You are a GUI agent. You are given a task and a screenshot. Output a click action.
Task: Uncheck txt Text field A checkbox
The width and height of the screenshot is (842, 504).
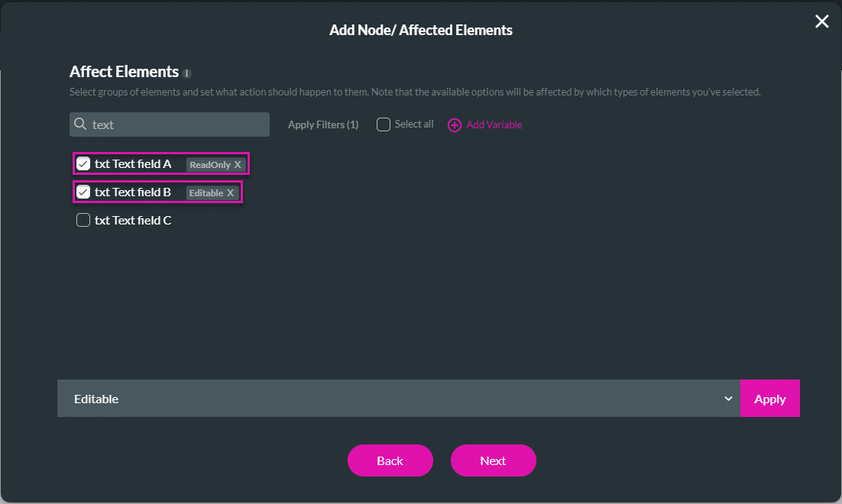[83, 163]
